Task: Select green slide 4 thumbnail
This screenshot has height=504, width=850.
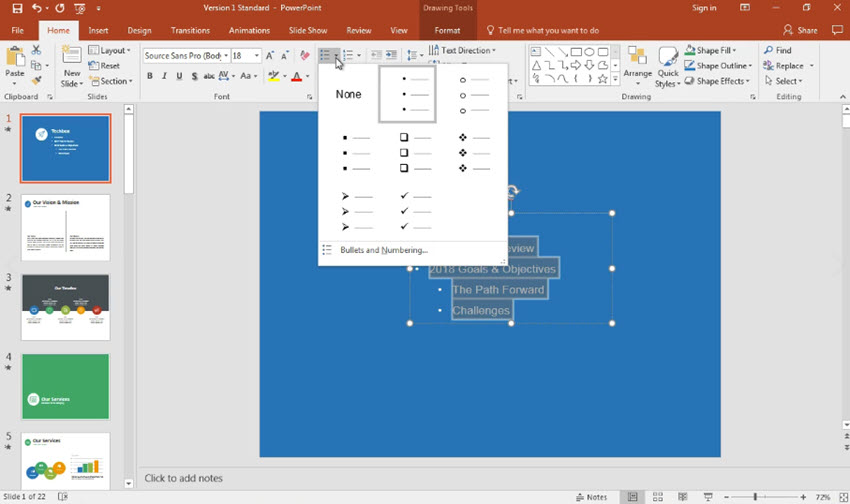Action: tap(66, 386)
